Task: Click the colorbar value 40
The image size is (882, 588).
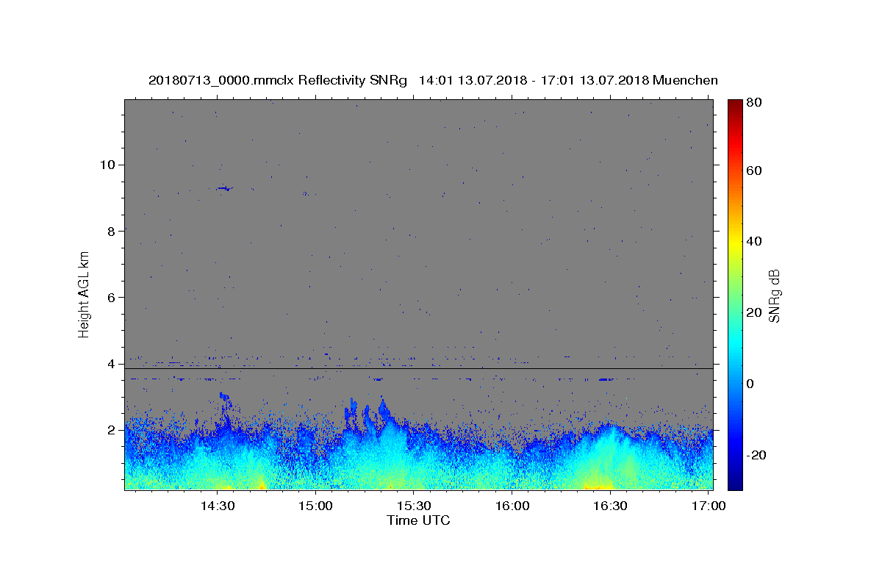Action: [755, 241]
